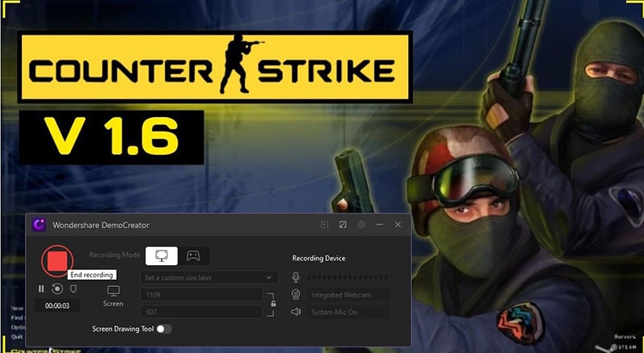
Task: Click the webcam icon under Recording Device
Action: coord(295,295)
